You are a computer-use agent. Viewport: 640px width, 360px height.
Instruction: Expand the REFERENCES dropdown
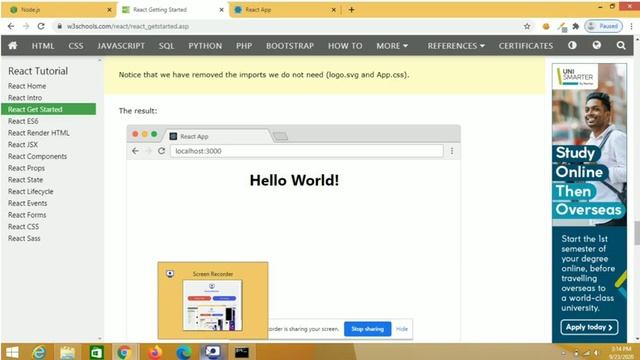(456, 46)
